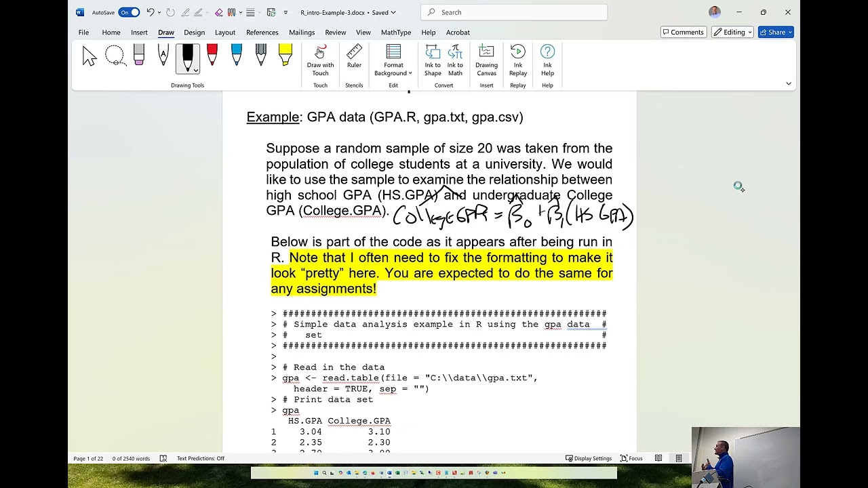Choose the gray pencil tool
The width and height of the screenshot is (868, 488).
[261, 56]
